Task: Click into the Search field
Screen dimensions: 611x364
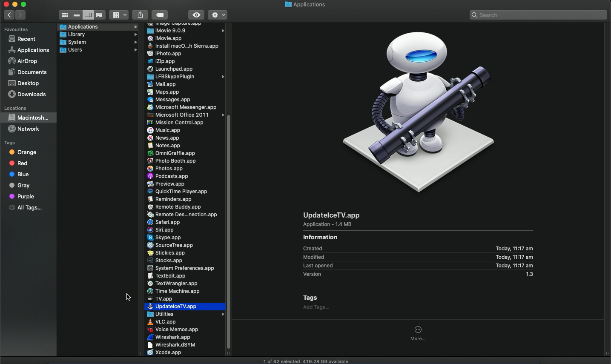Action: [x=538, y=15]
